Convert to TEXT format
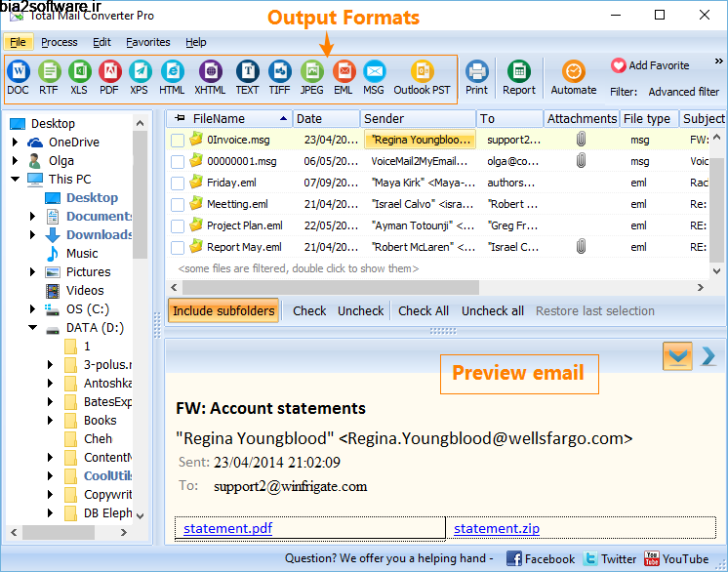Viewport: 728px width, 572px height. [248, 77]
